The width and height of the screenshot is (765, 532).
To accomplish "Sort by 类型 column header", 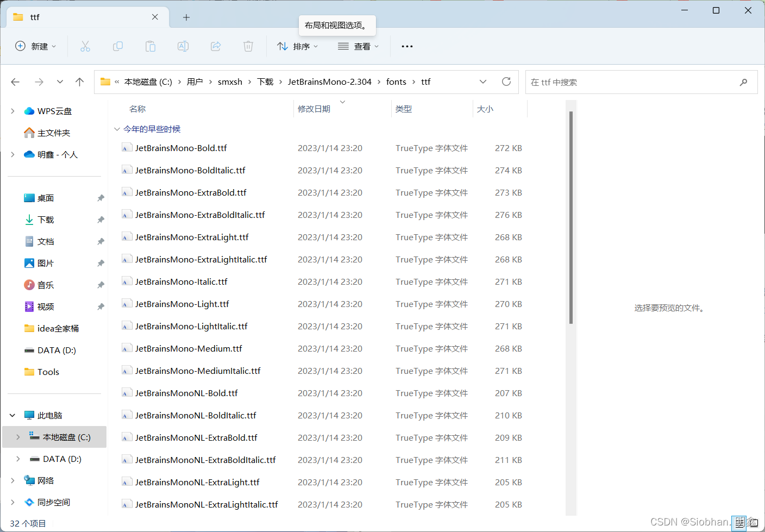I will click(404, 109).
